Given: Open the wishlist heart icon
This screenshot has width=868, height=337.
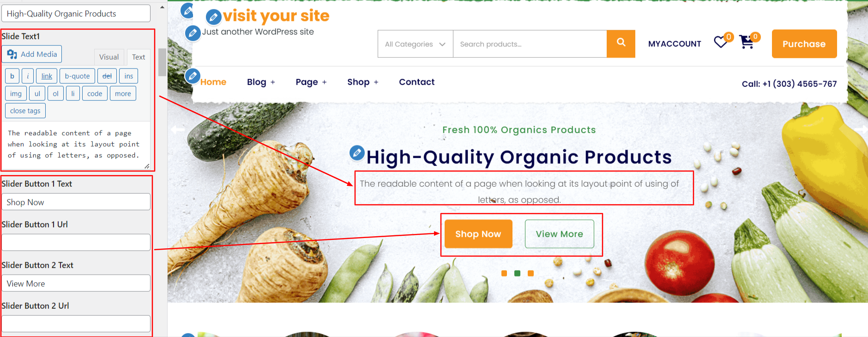Looking at the screenshot, I should [x=721, y=43].
